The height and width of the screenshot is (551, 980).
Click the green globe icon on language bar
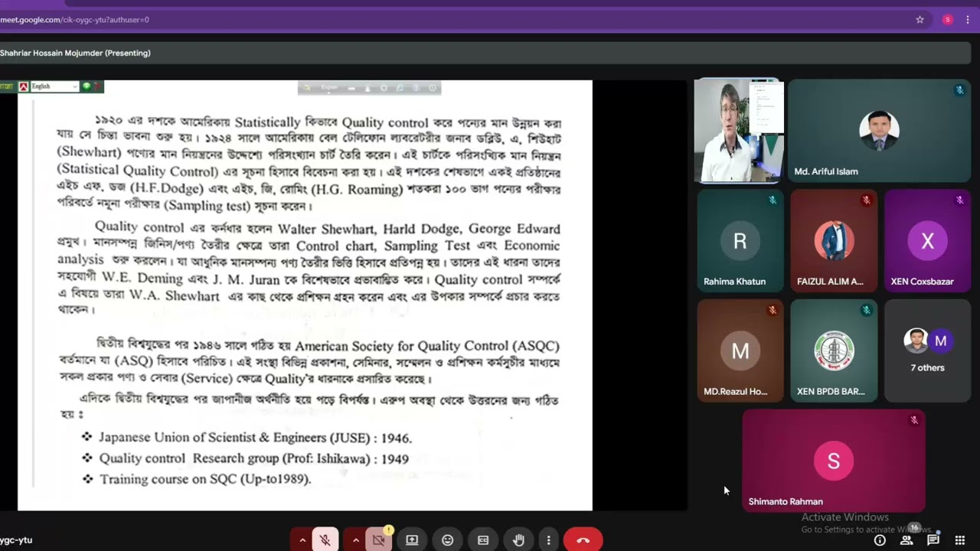point(87,86)
